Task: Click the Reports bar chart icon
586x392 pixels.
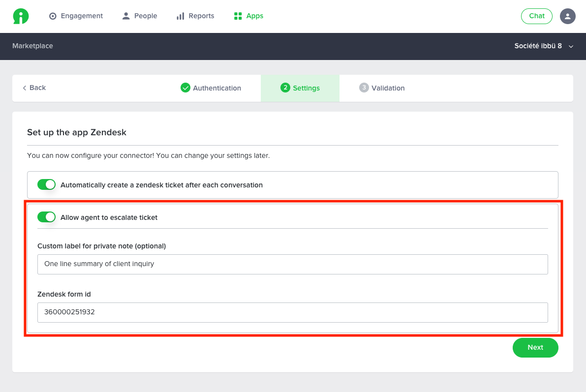Action: (x=181, y=16)
